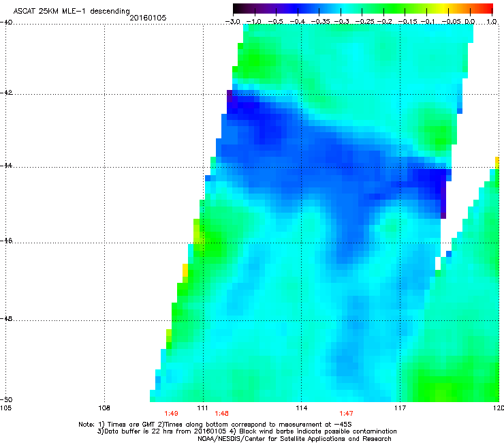This screenshot has height=443, width=504.
Task: Click the 114 longitude axis label
Action: pos(302,408)
